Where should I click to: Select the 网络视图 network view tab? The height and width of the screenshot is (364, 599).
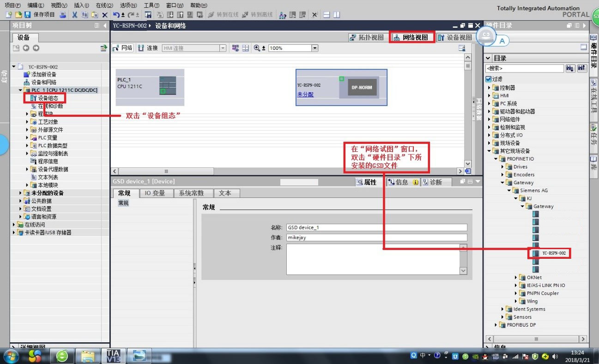[412, 37]
